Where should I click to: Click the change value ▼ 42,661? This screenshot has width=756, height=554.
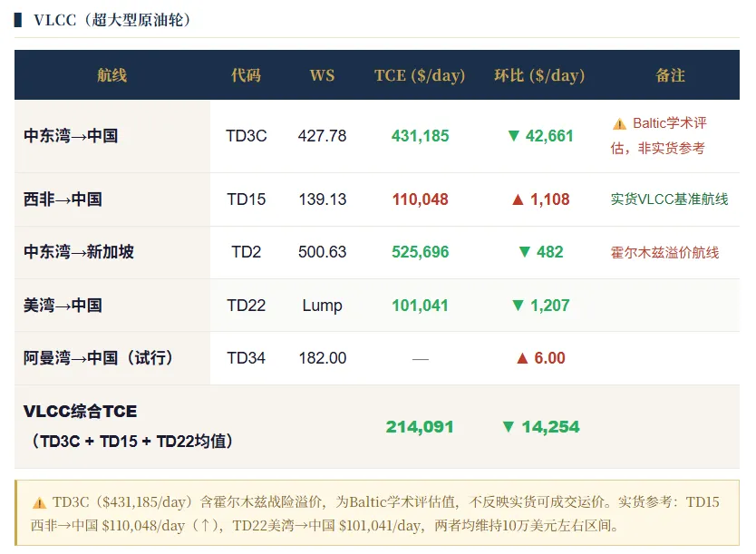(540, 136)
